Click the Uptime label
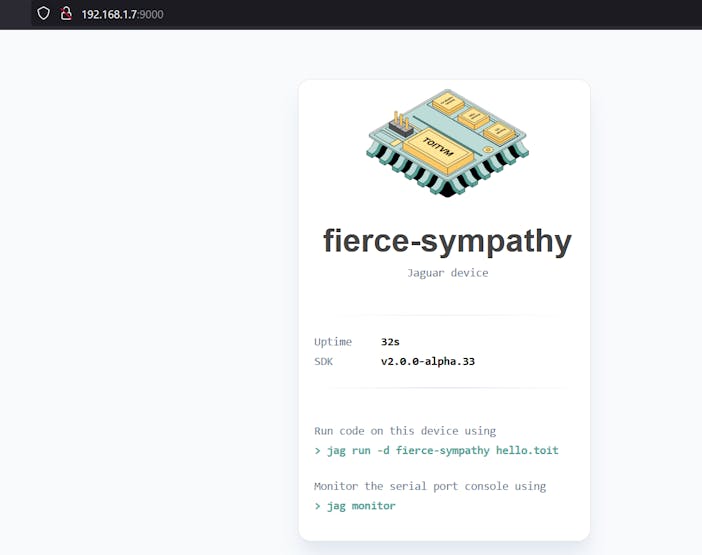This screenshot has height=555, width=702. (x=333, y=342)
